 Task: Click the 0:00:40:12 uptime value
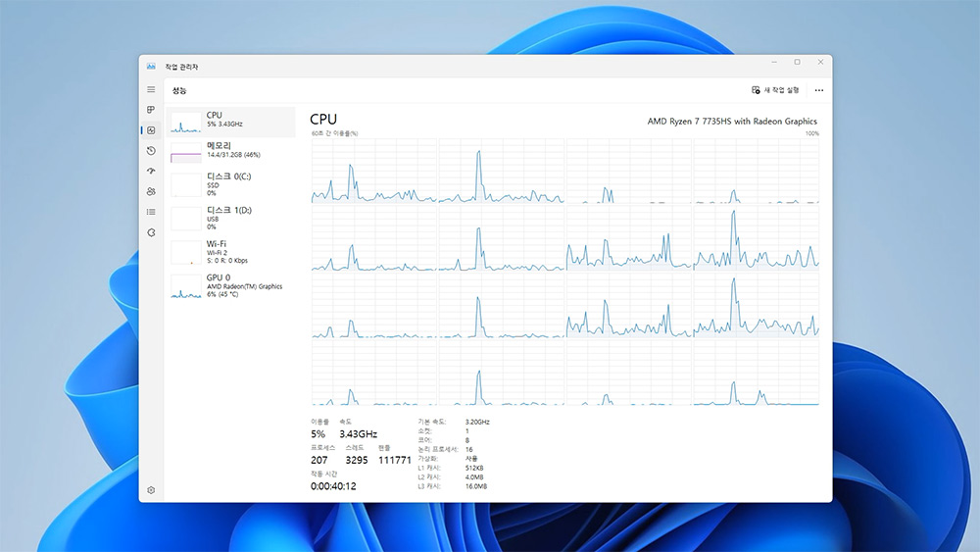pyautogui.click(x=333, y=486)
